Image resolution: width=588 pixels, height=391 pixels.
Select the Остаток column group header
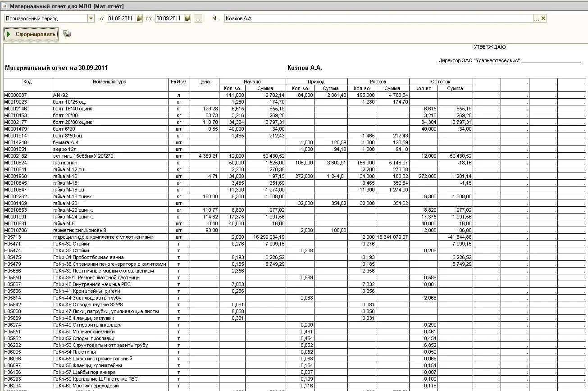pyautogui.click(x=441, y=82)
